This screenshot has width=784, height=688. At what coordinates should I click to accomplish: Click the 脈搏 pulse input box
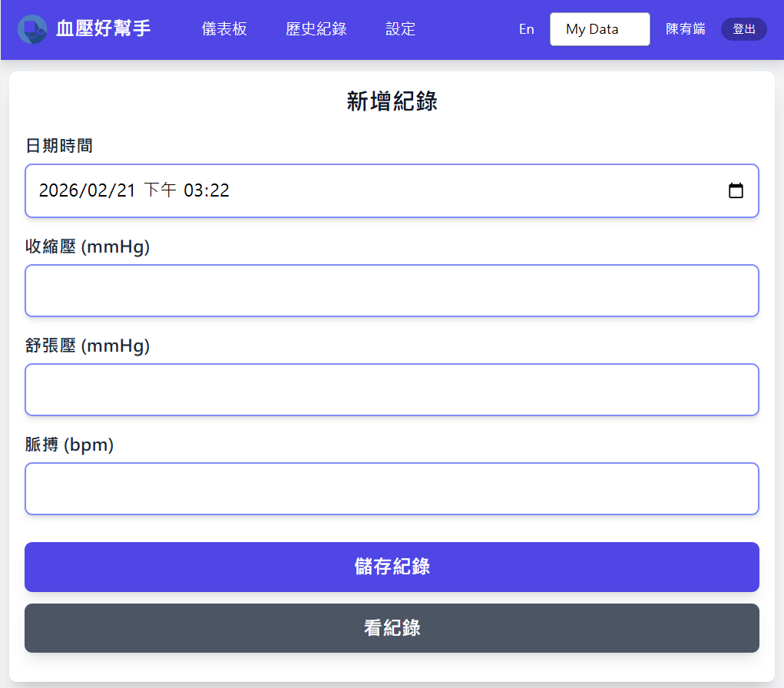(392, 488)
